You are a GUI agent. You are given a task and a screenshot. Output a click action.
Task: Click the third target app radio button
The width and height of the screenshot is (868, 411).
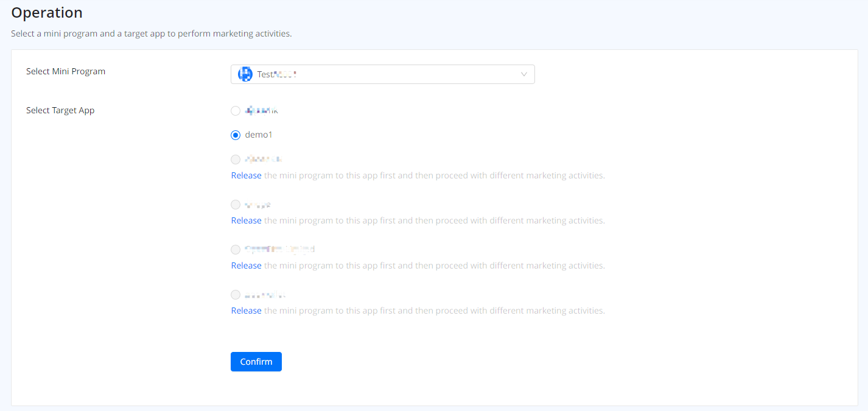(236, 160)
